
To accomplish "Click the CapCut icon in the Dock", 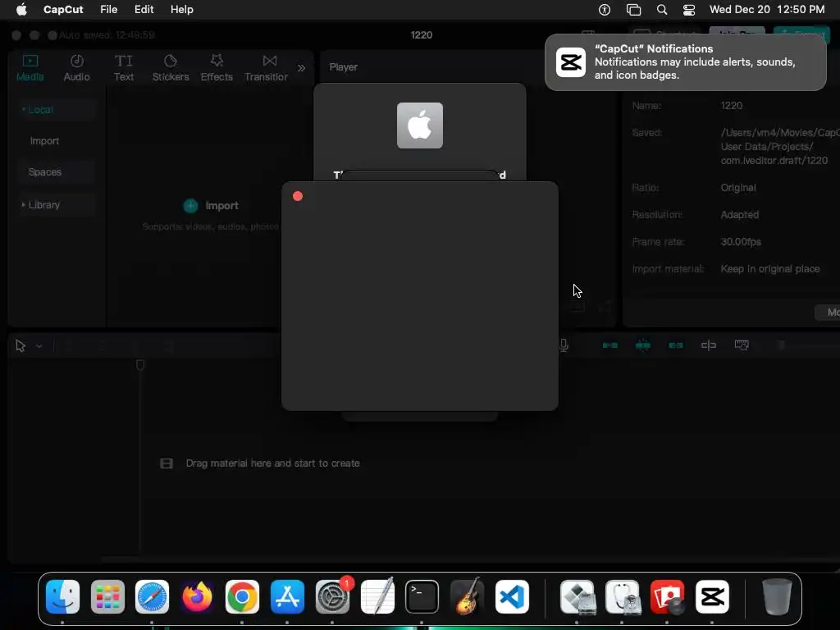I will [x=712, y=596].
